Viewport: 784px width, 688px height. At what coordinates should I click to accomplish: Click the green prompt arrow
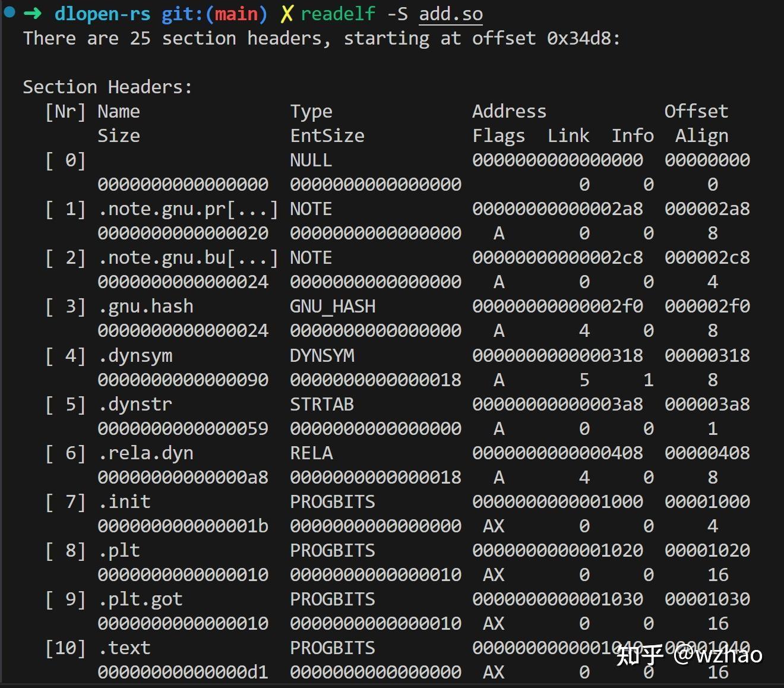[32, 13]
